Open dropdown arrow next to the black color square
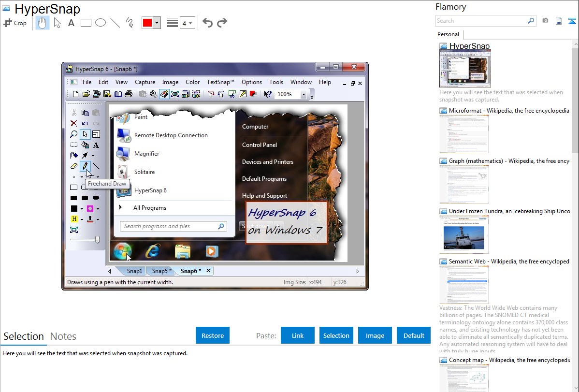The width and height of the screenshot is (579, 392). pos(82,209)
